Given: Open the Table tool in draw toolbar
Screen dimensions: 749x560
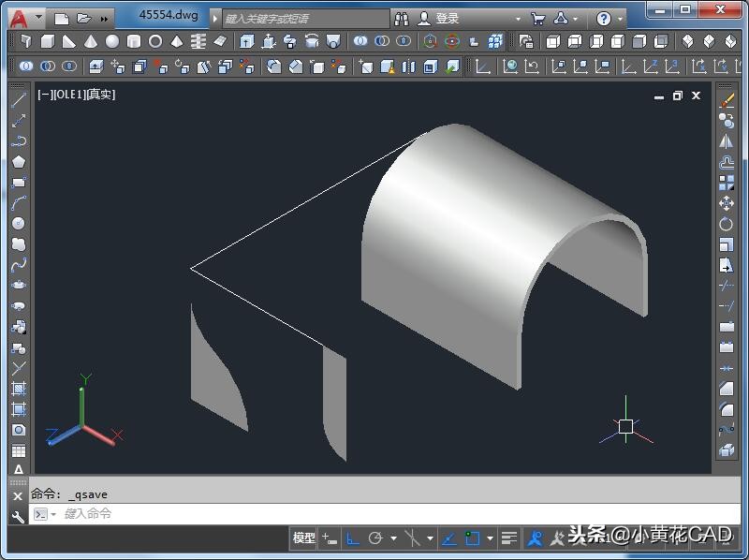Looking at the screenshot, I should click(x=19, y=451).
